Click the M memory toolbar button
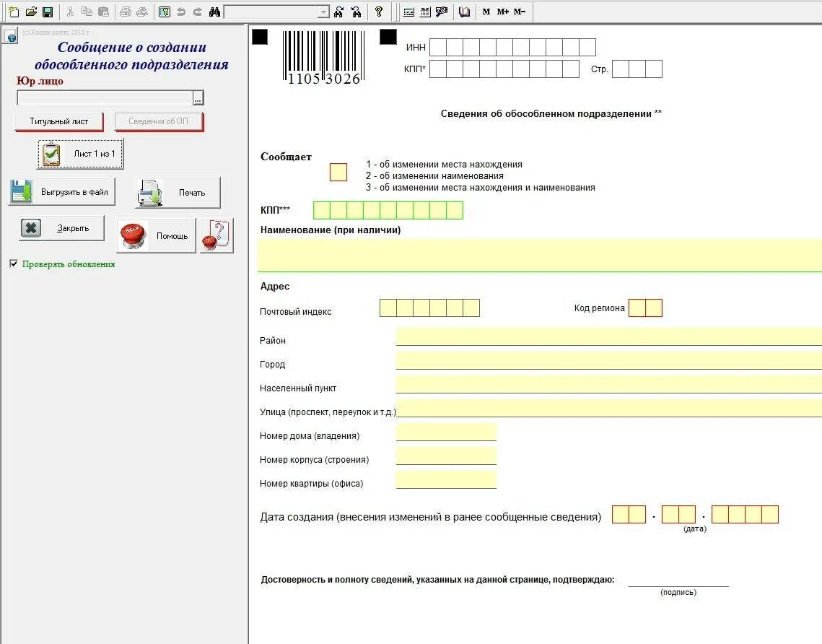 tap(486, 12)
